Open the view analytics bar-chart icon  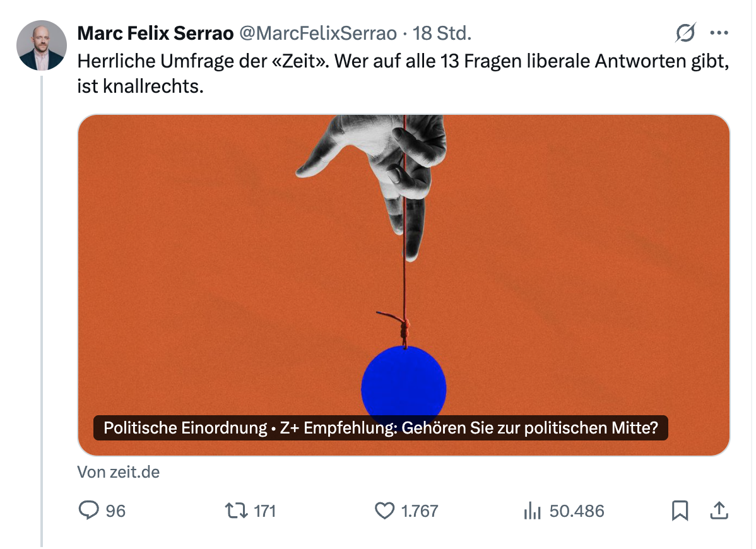coord(533,511)
